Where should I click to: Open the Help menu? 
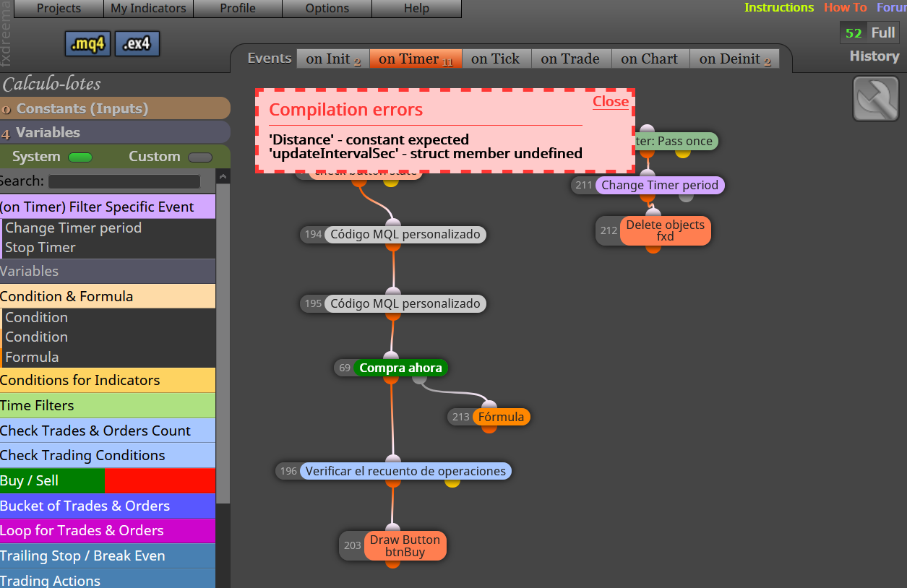[x=416, y=9]
